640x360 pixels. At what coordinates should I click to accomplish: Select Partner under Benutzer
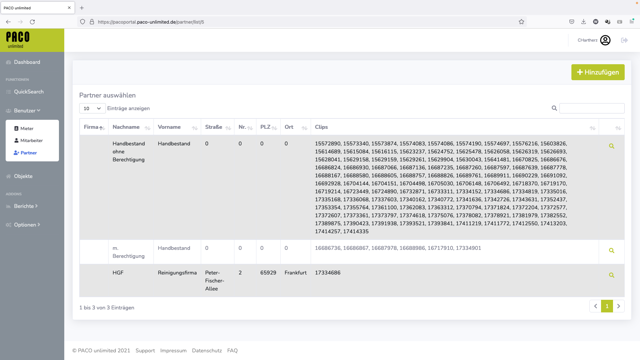click(x=29, y=153)
